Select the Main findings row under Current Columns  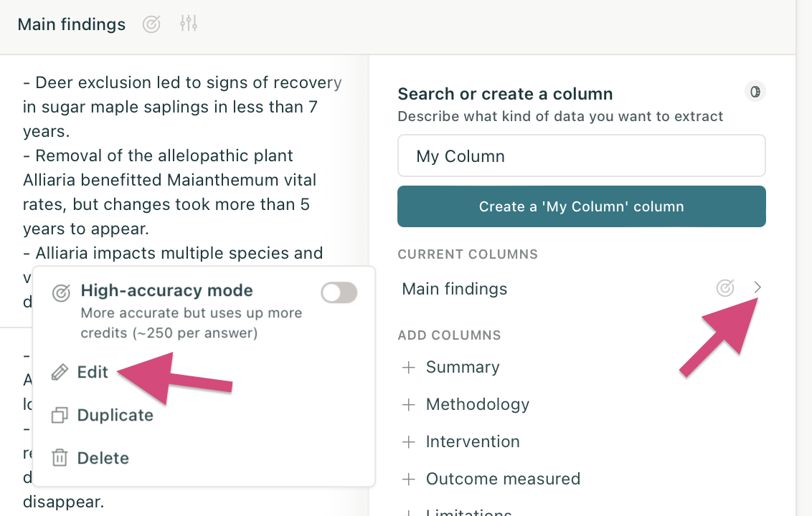(454, 288)
